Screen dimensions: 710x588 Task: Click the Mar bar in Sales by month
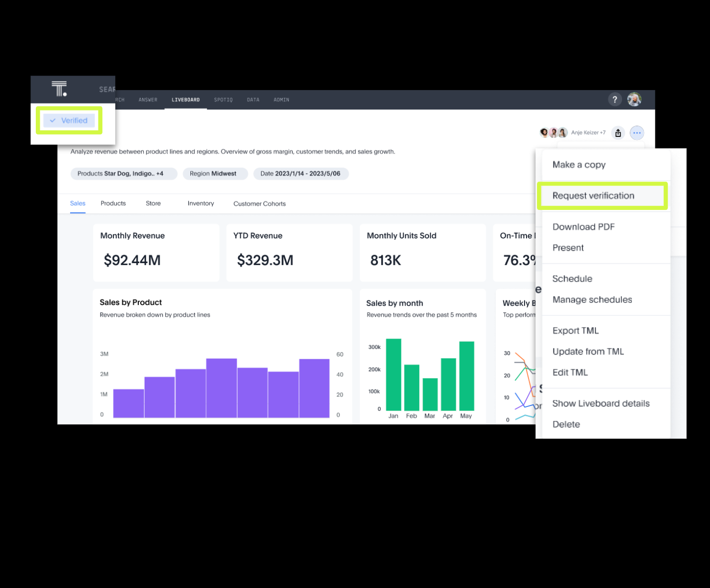coord(430,394)
